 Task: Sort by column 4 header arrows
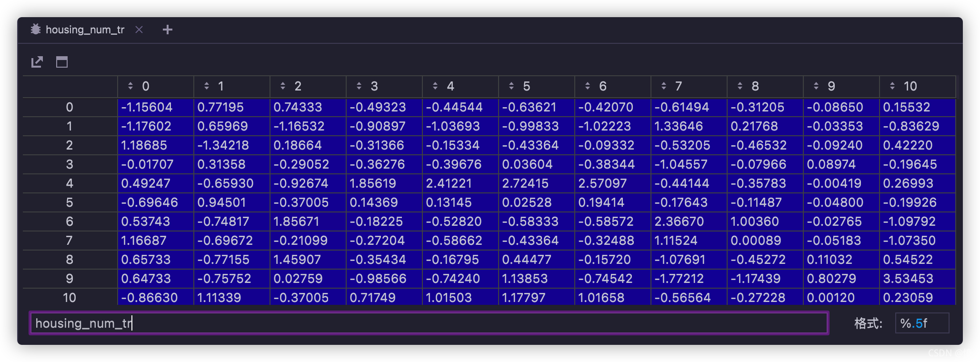(435, 86)
